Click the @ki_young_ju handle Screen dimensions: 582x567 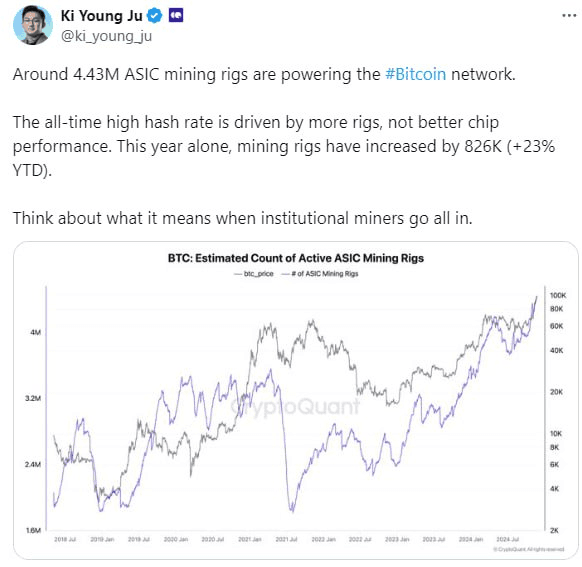point(106,36)
